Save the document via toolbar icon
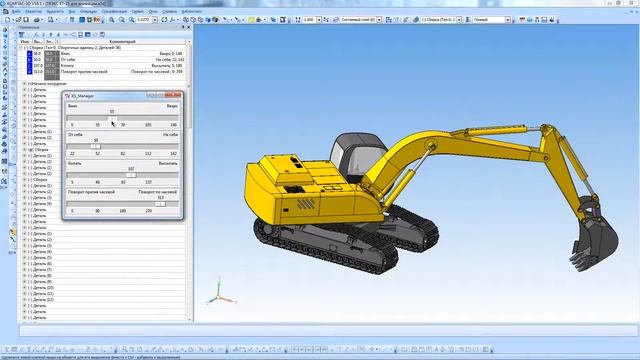The height and width of the screenshot is (360, 640). (26, 20)
